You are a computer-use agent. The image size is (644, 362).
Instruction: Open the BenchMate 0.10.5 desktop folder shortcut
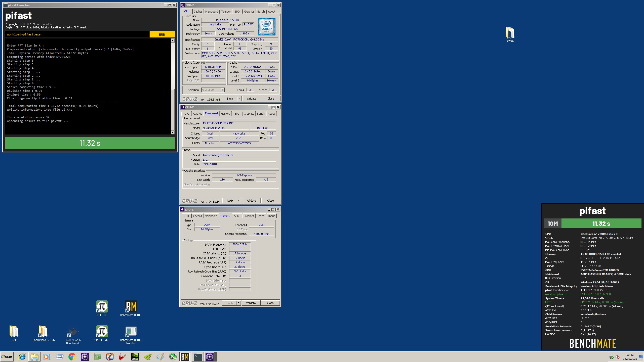coord(44,333)
